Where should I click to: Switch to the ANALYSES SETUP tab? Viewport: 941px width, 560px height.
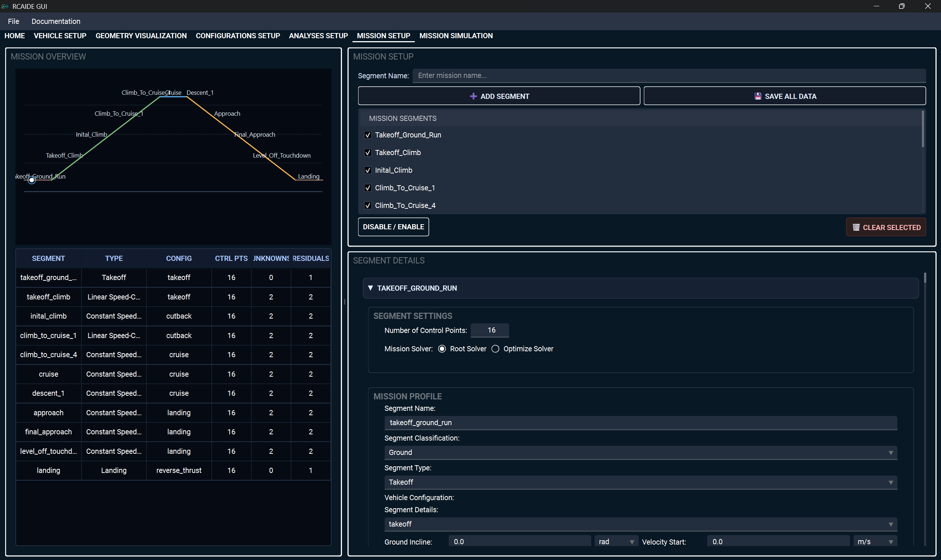318,36
